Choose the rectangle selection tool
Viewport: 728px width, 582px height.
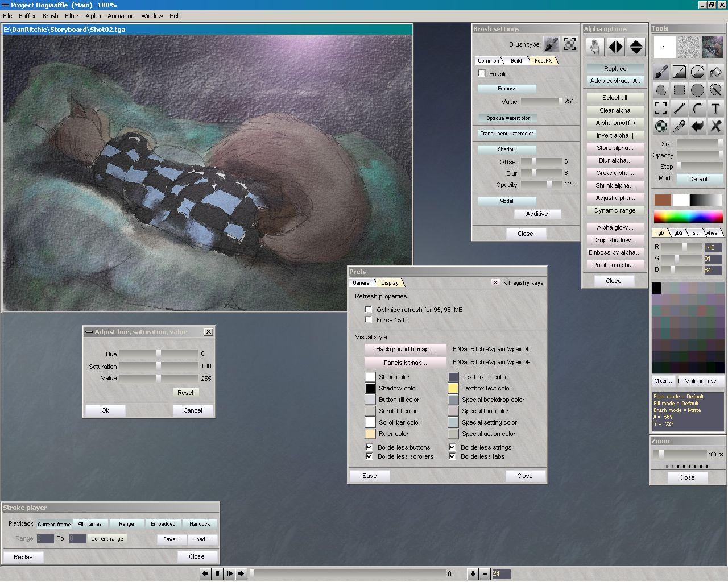click(679, 90)
